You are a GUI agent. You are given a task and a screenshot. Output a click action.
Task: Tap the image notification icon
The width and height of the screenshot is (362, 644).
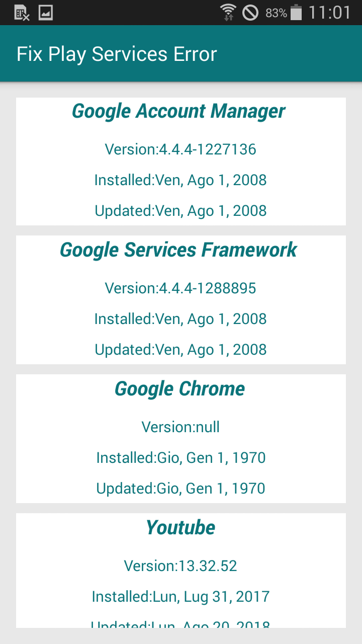46,13
